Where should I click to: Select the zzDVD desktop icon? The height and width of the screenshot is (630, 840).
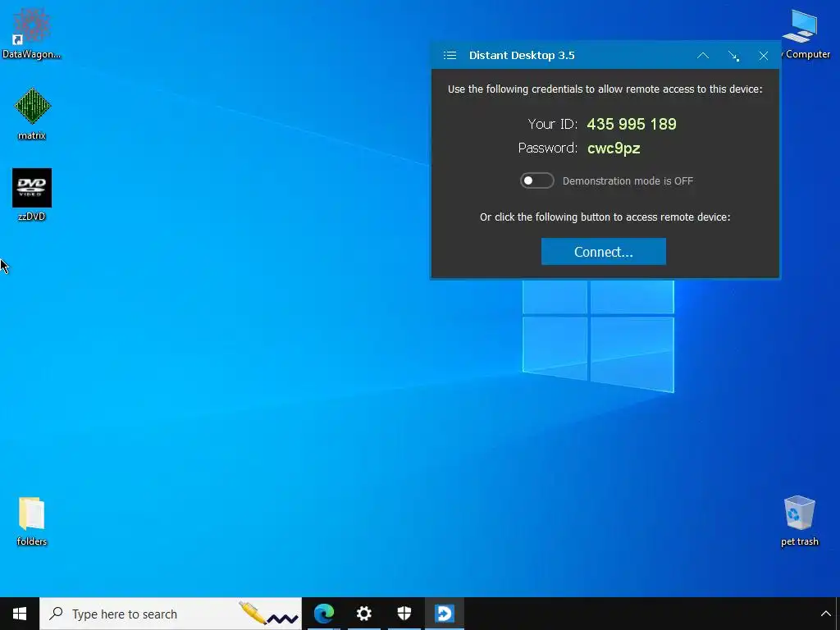click(32, 195)
